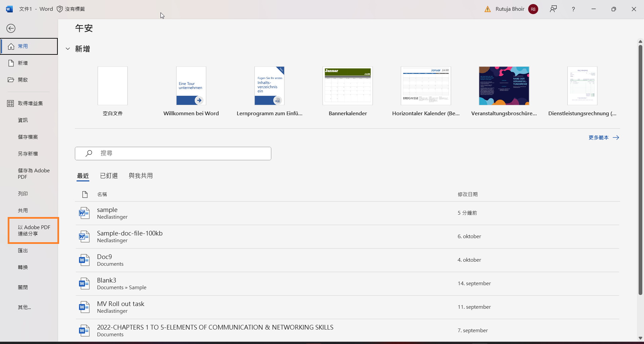The width and height of the screenshot is (644, 344).
Task: Click the Word icon beside MV Roll out task
Action: click(x=84, y=307)
